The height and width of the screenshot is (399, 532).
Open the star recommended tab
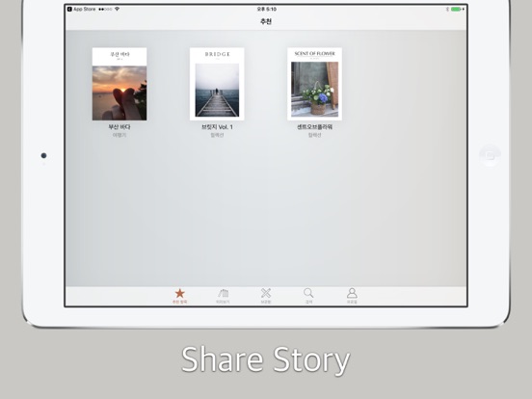[x=180, y=296]
